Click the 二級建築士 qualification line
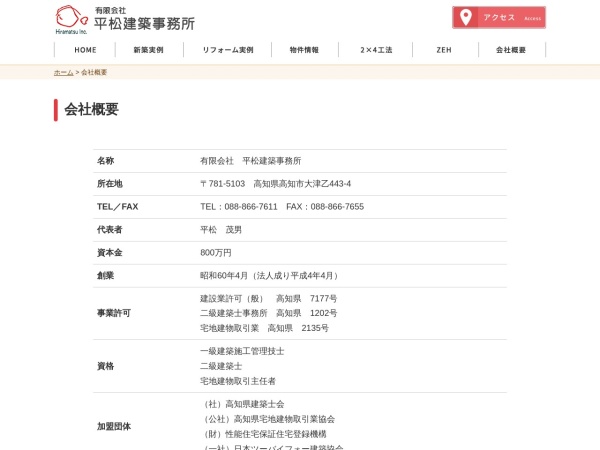 click(221, 366)
